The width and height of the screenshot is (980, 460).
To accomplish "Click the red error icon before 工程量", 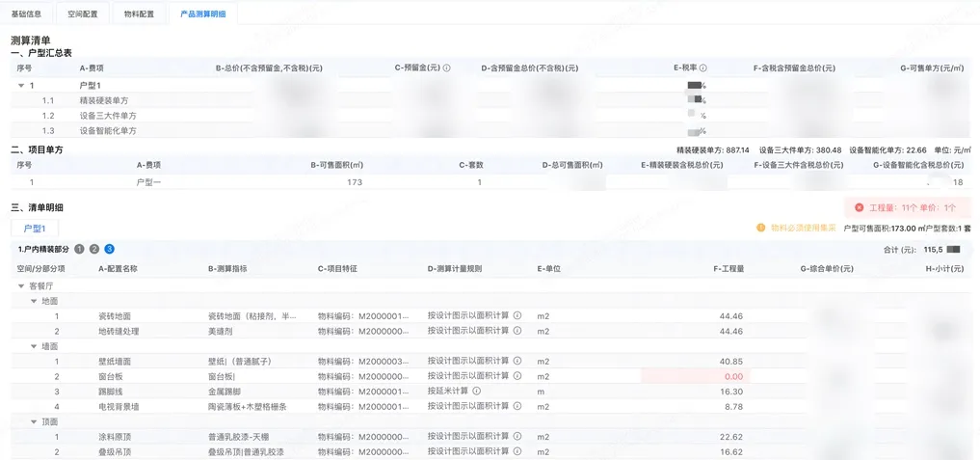I will (x=859, y=207).
